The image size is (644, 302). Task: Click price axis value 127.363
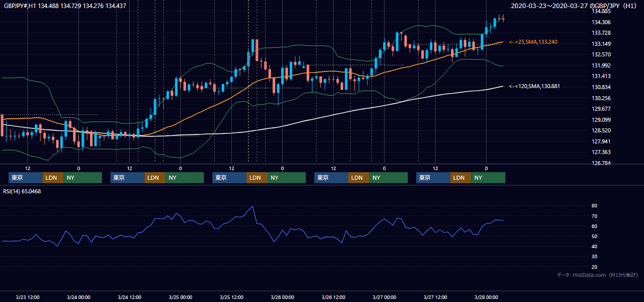[601, 152]
